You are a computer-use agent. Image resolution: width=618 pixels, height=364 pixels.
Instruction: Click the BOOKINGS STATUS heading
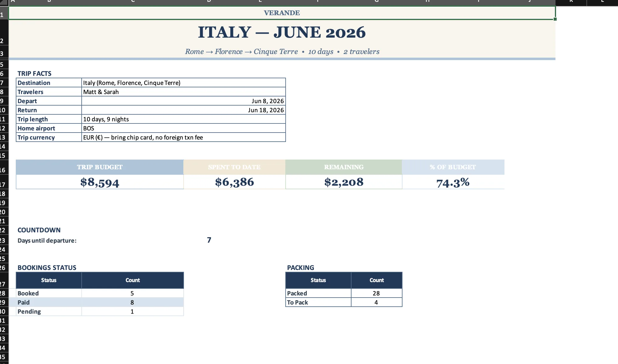click(47, 268)
